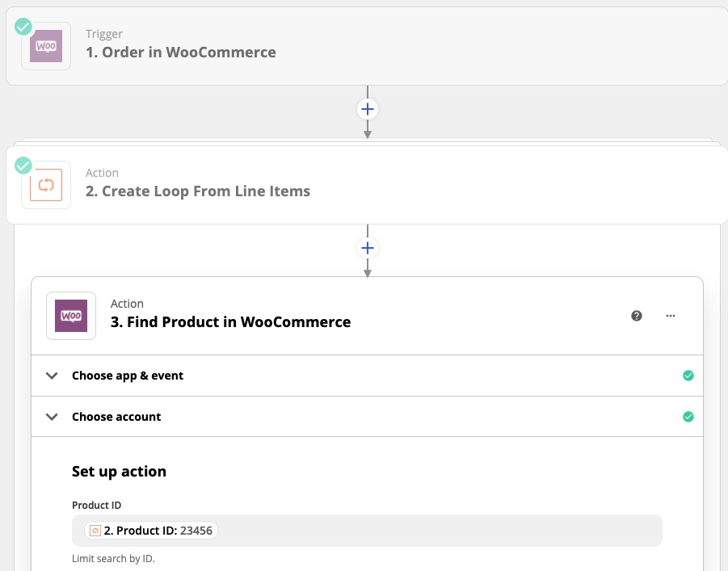Open the Create Loop From Line Items step
The image size is (728, 571).
(x=205, y=191)
